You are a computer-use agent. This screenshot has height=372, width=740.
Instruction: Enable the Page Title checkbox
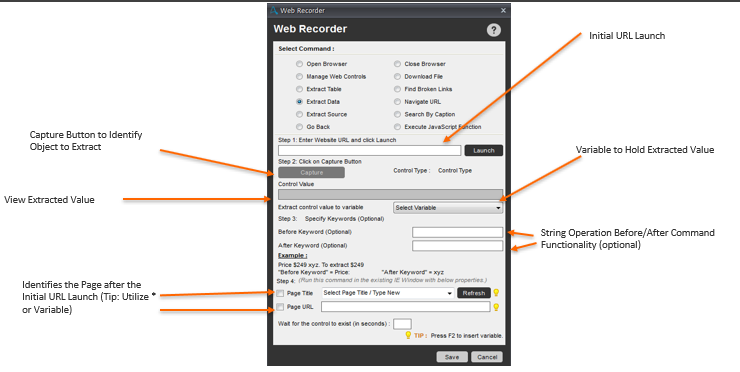pyautogui.click(x=280, y=293)
